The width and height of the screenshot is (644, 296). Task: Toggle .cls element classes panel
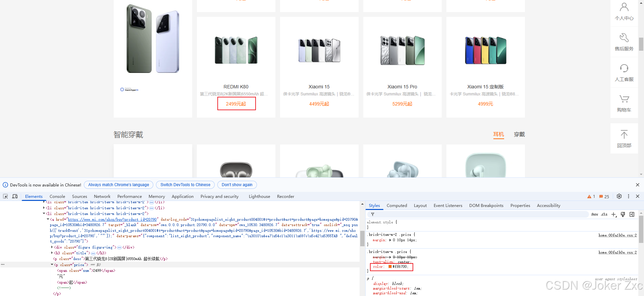point(604,214)
